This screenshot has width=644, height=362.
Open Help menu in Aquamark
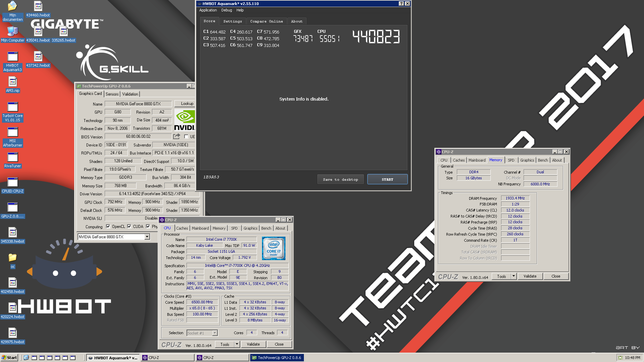(x=240, y=10)
